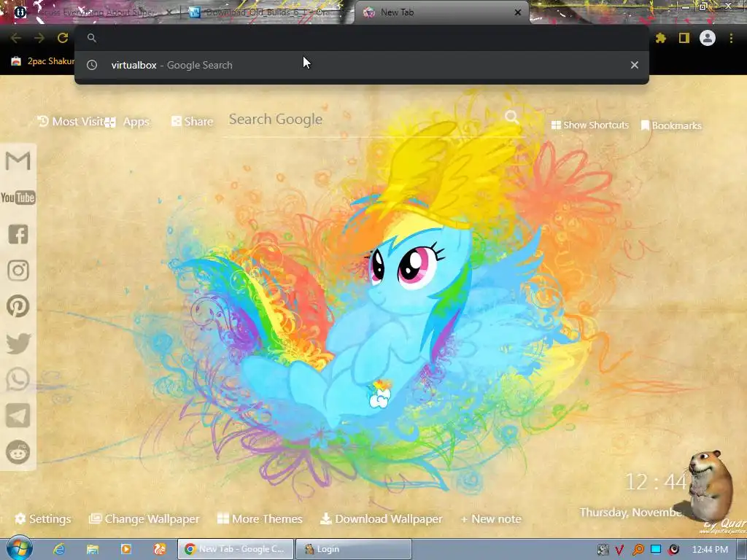Image resolution: width=747 pixels, height=560 pixels.
Task: Open the Bookmarks panel on the page
Action: pos(671,125)
